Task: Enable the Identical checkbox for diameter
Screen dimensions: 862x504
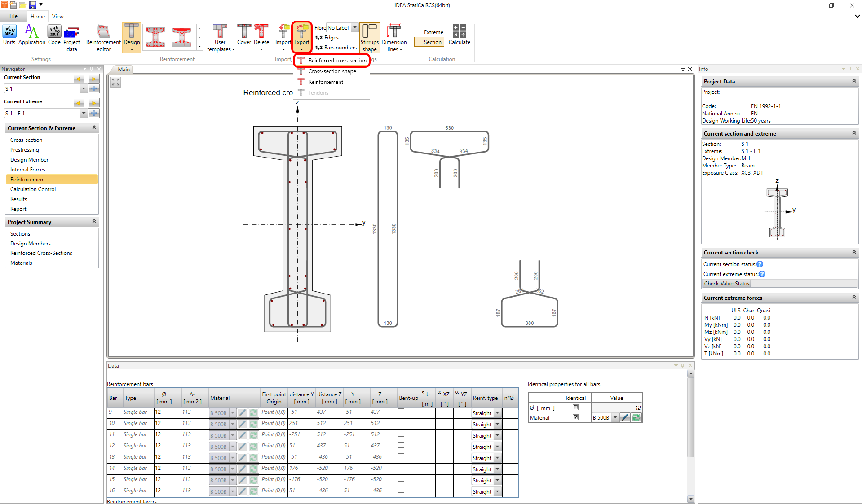Action: point(575,408)
